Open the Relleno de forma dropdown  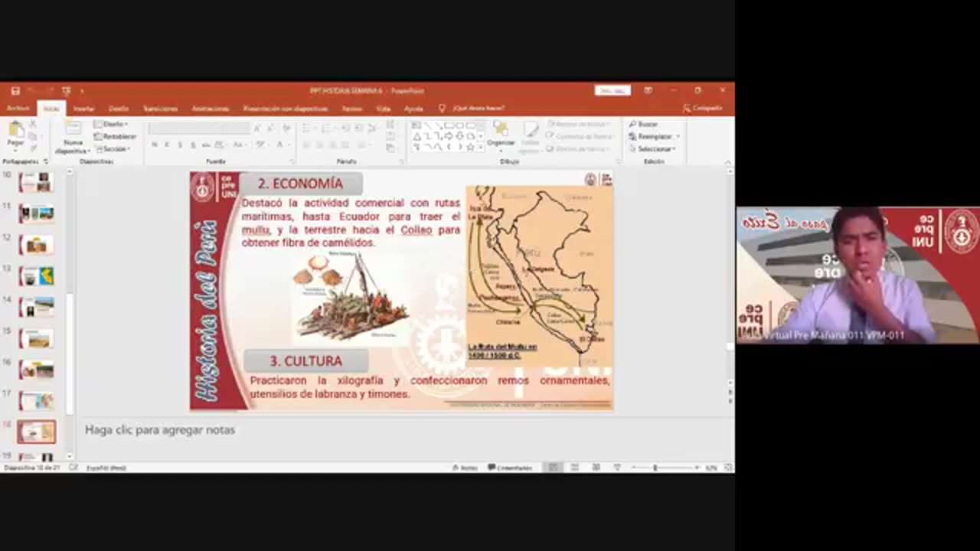pos(578,124)
